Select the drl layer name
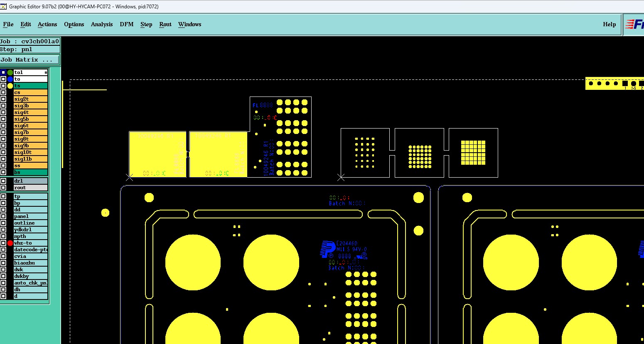The image size is (644, 344). point(31,181)
